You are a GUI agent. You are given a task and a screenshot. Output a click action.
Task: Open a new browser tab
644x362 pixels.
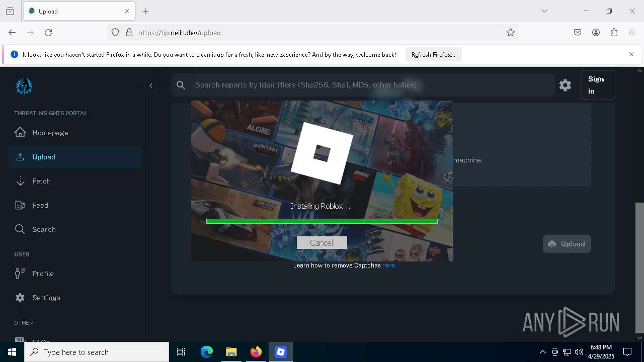coord(146,11)
